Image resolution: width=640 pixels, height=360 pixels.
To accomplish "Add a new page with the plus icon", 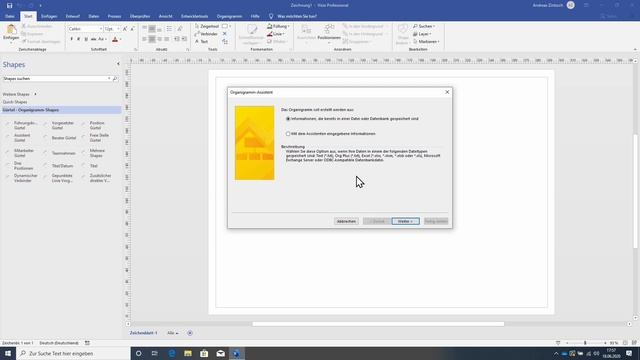I will (190, 333).
